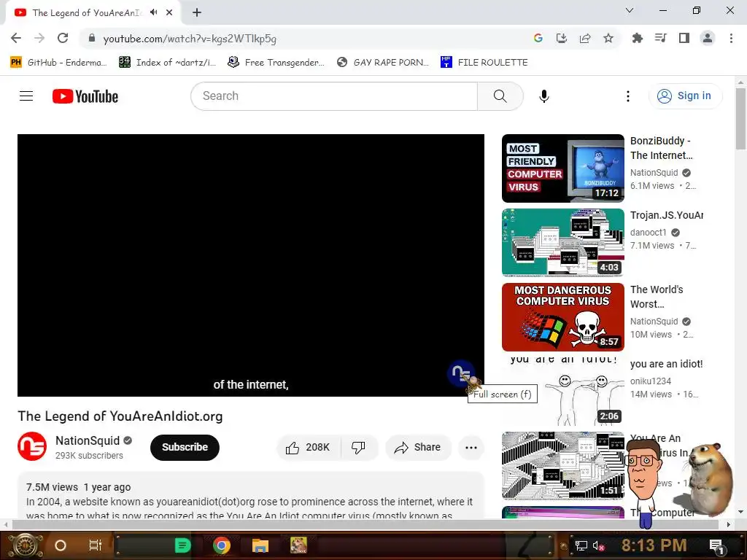Click the '7.5M views' text

pos(52,487)
